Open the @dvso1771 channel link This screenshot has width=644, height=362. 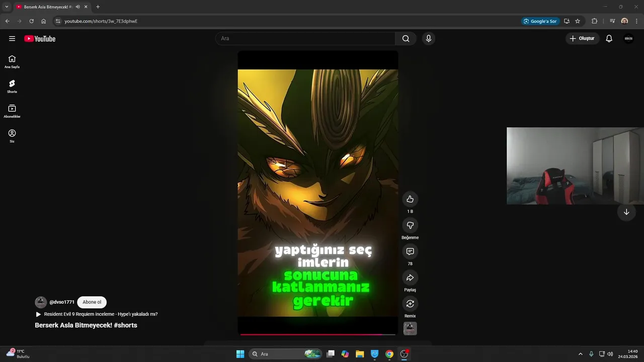pyautogui.click(x=62, y=302)
